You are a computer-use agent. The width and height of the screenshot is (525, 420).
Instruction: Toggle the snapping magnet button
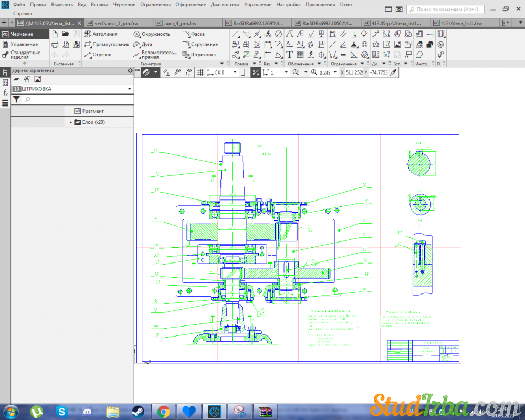click(147, 72)
